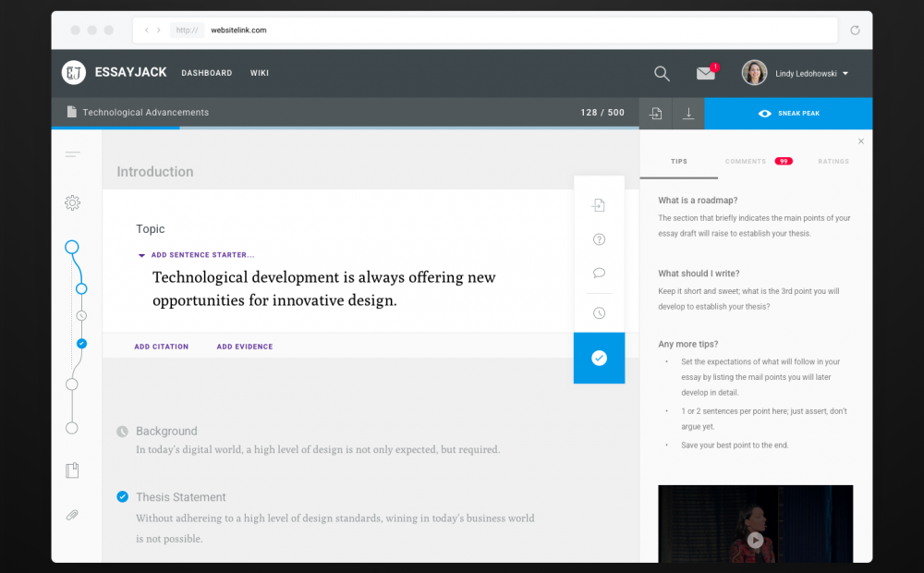924x573 pixels.
Task: Open the comment speech bubble icon
Action: tap(599, 274)
